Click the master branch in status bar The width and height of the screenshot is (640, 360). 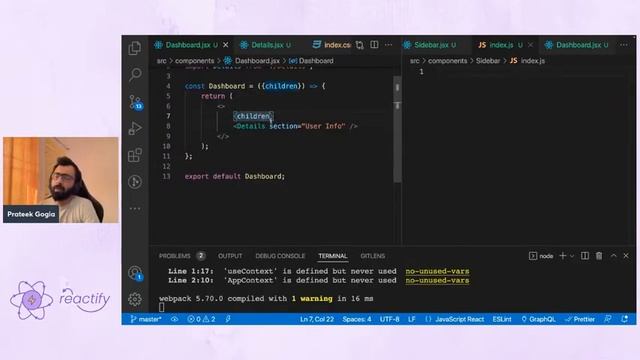(x=146, y=319)
